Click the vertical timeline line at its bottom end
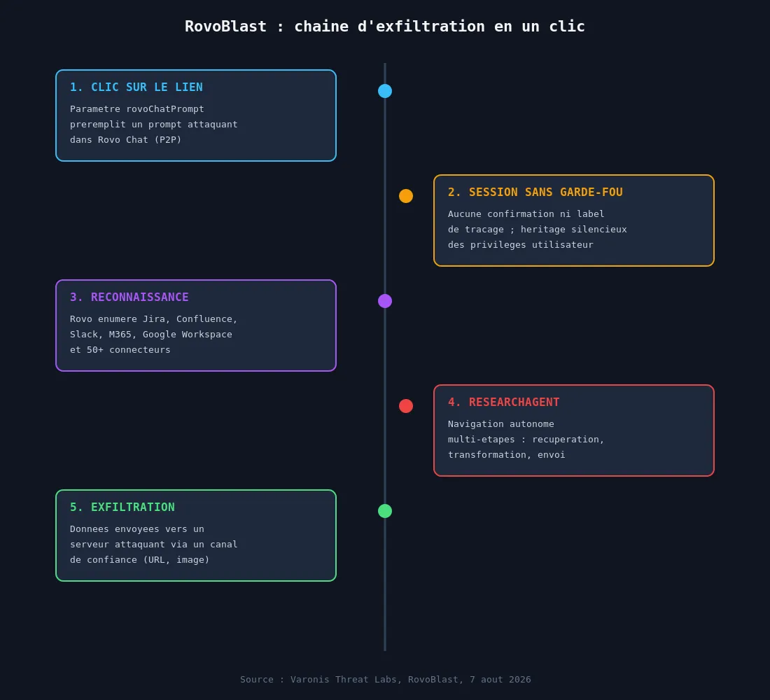Screen dimensions: 770x700 coord(384,647)
